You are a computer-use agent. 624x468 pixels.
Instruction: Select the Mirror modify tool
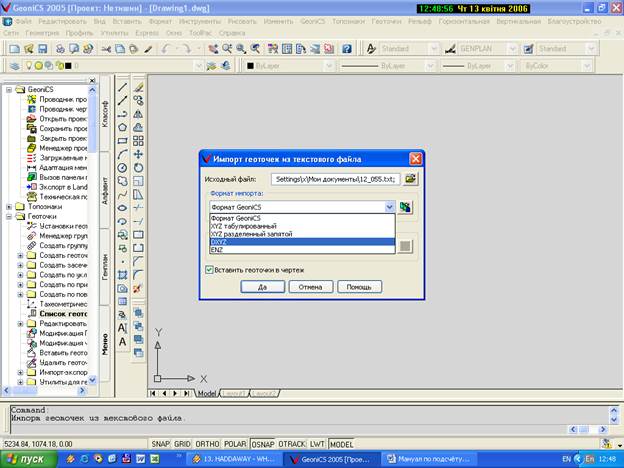pyautogui.click(x=138, y=114)
